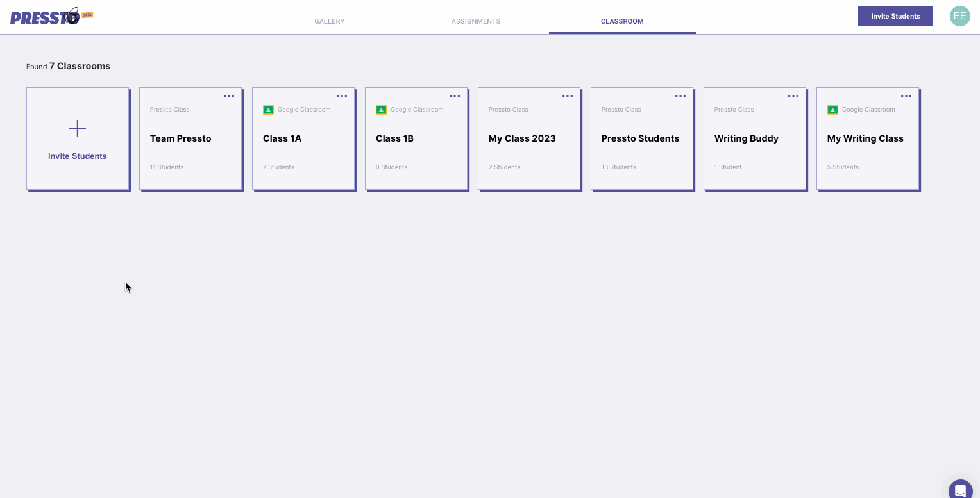Image resolution: width=980 pixels, height=498 pixels.
Task: Expand options menu for Class 1B card
Action: click(x=455, y=96)
